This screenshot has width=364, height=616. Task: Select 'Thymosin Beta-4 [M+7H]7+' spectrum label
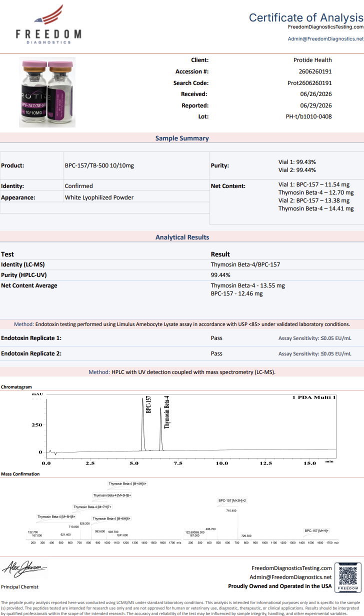(x=92, y=506)
